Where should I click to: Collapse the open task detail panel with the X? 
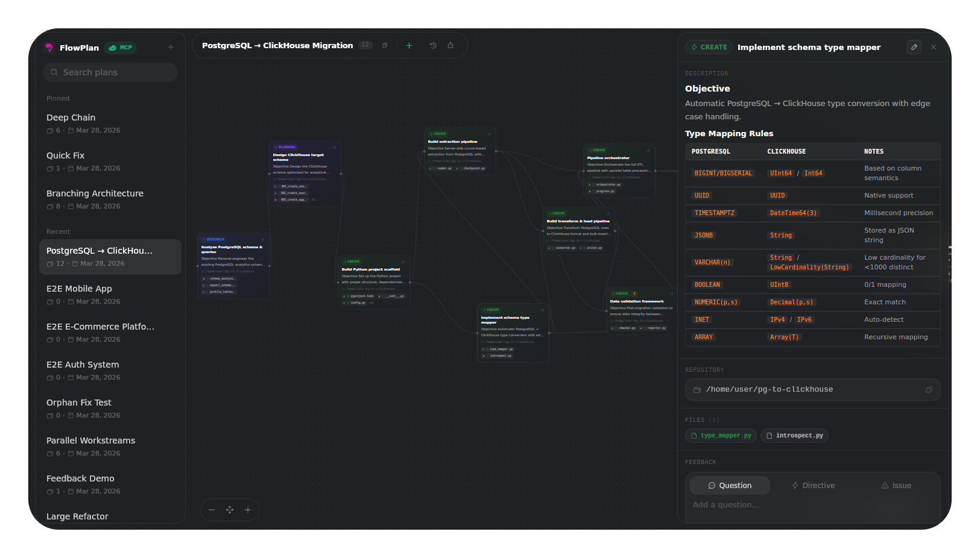click(x=934, y=46)
